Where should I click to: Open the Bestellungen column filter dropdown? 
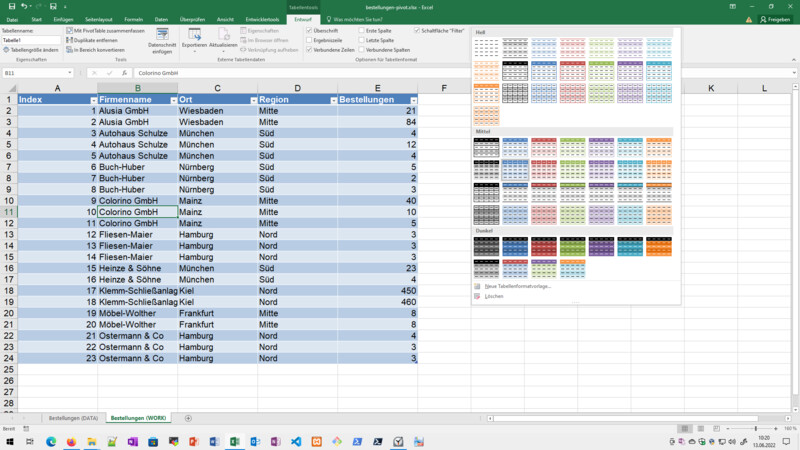tap(413, 100)
